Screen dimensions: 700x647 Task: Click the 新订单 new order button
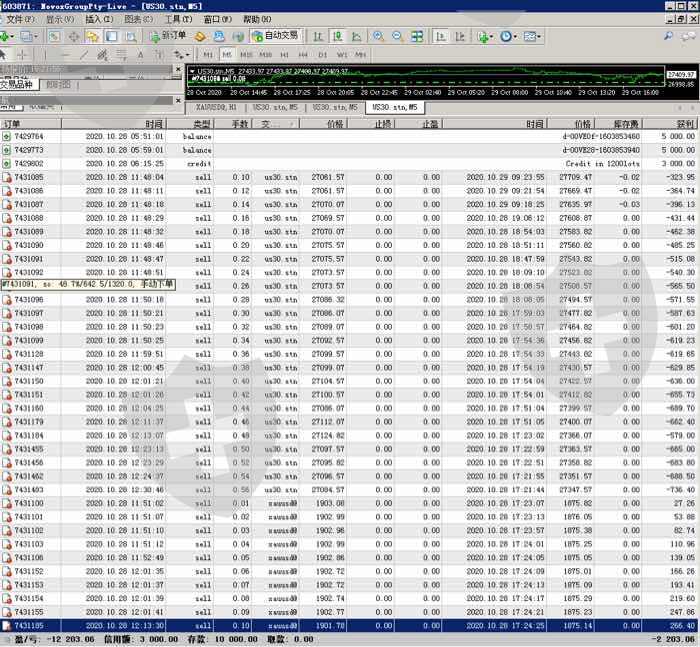coord(168,36)
